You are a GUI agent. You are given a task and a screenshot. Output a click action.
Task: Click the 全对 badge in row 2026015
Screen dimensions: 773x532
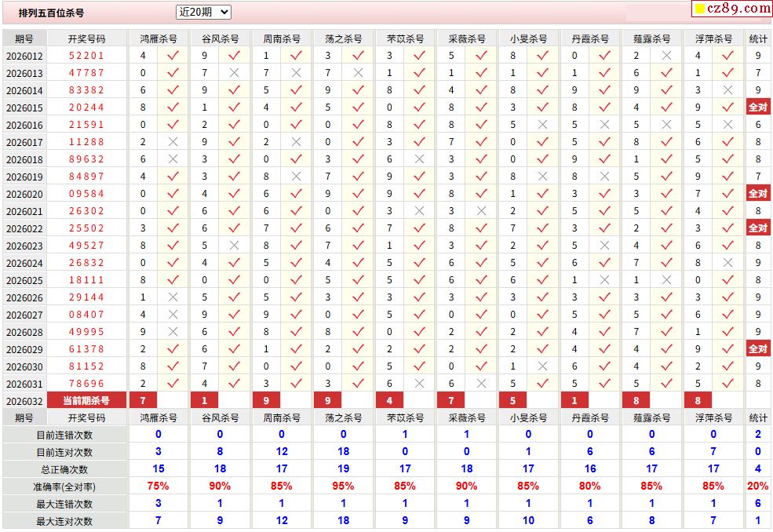[x=758, y=107]
